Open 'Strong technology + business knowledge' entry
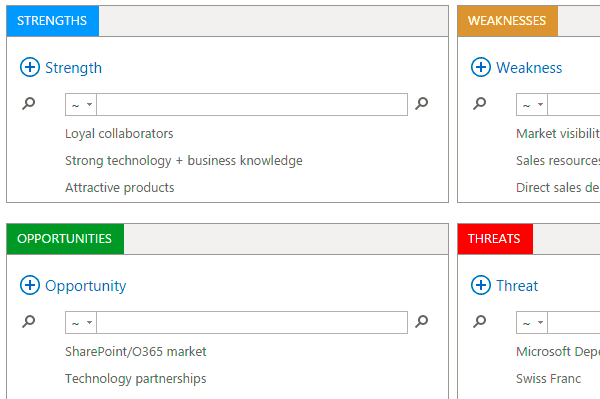The height and width of the screenshot is (399, 600). click(184, 161)
